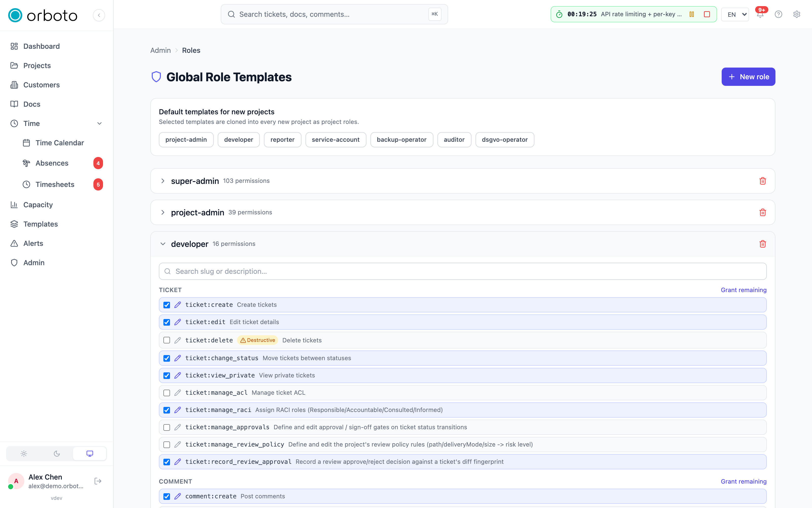
Task: Click the pencil icon for ticket:manage_acl
Action: (x=178, y=392)
